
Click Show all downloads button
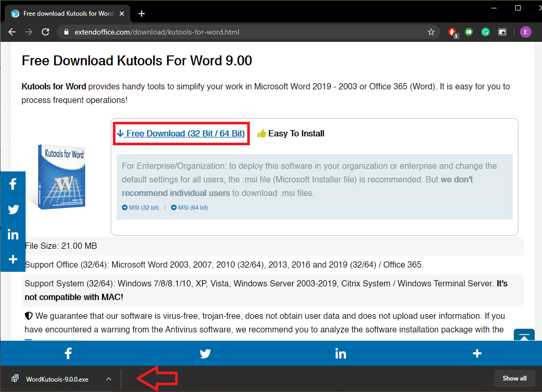[514, 378]
